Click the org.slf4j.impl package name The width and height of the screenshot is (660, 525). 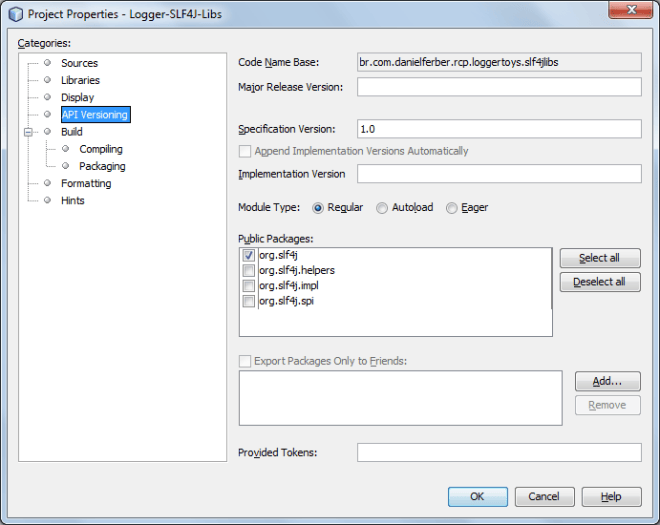coord(289,286)
